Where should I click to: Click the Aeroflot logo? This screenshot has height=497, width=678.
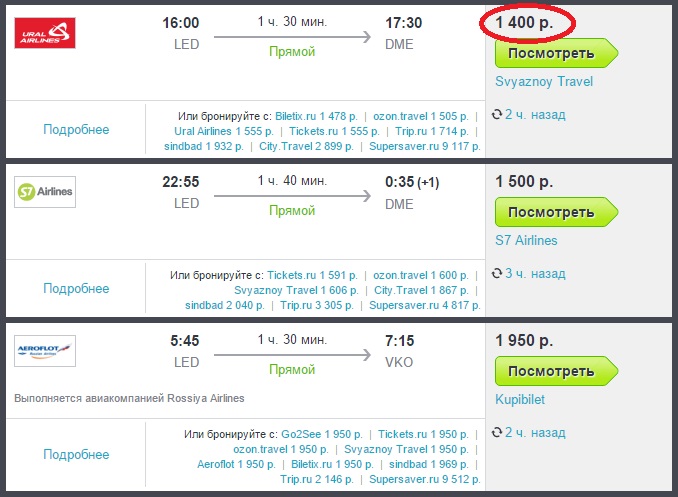click(45, 351)
